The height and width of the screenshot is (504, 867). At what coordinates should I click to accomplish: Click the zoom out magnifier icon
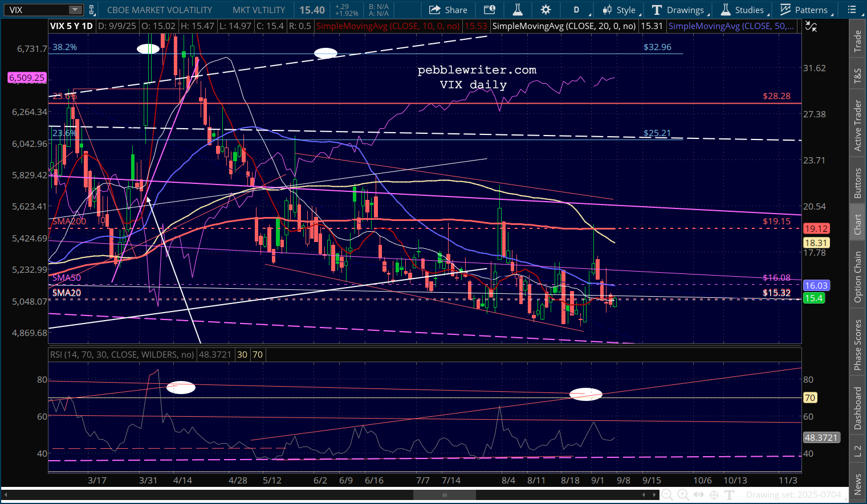pyautogui.click(x=667, y=495)
